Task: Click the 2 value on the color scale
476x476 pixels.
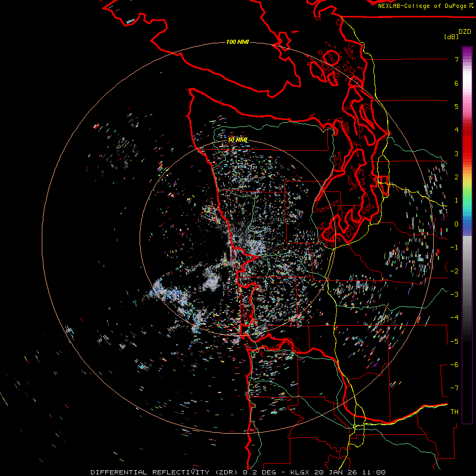Action: click(456, 177)
